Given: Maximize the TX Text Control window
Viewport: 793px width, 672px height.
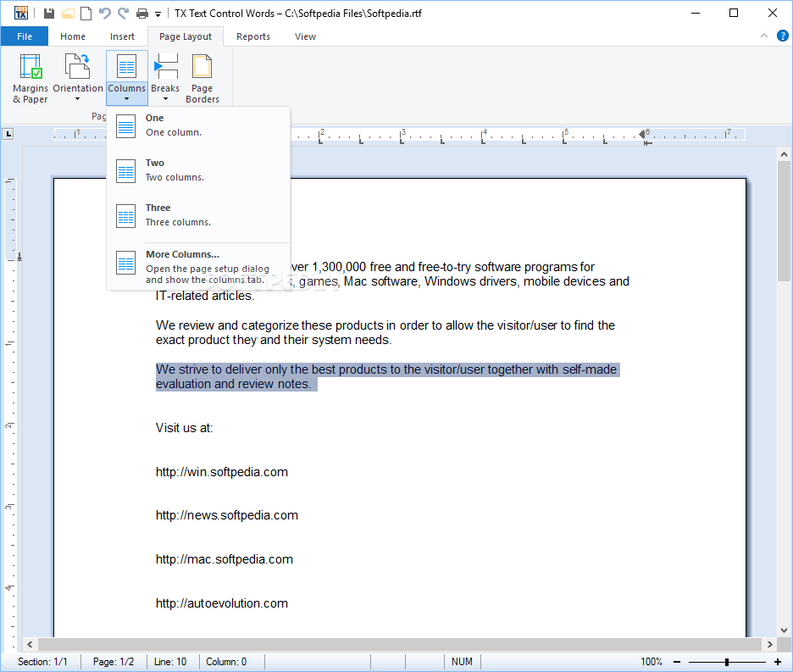Looking at the screenshot, I should point(734,14).
